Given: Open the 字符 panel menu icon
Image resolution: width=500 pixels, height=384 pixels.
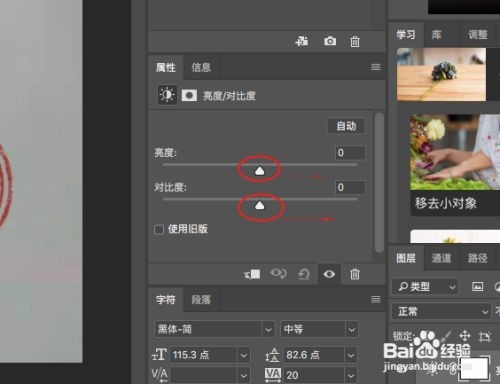Looking at the screenshot, I should [x=376, y=299].
